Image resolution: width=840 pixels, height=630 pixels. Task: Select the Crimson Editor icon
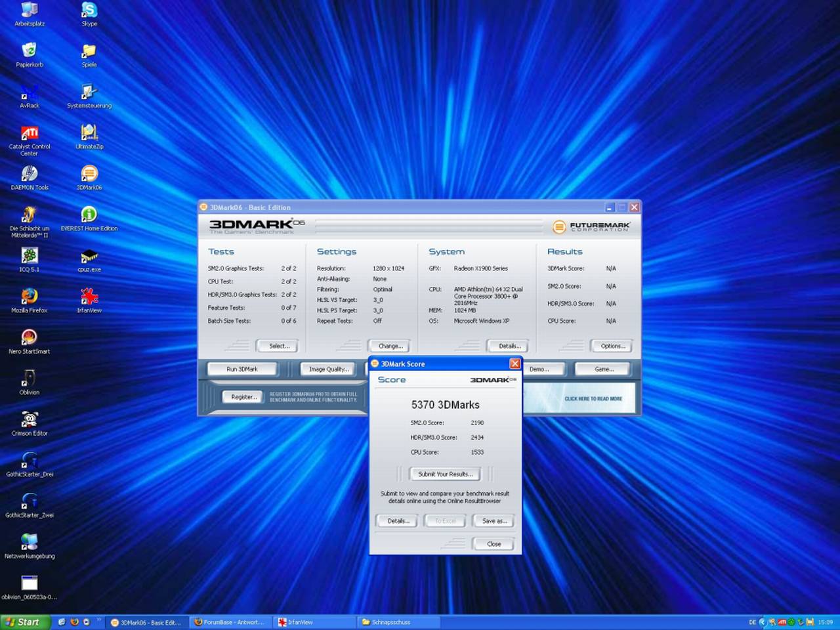tap(30, 423)
